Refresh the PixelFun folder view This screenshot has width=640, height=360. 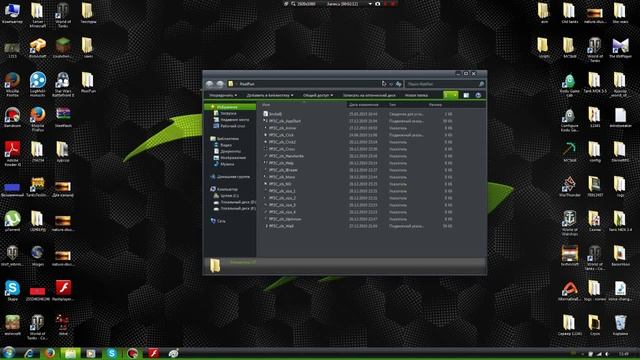coord(399,84)
